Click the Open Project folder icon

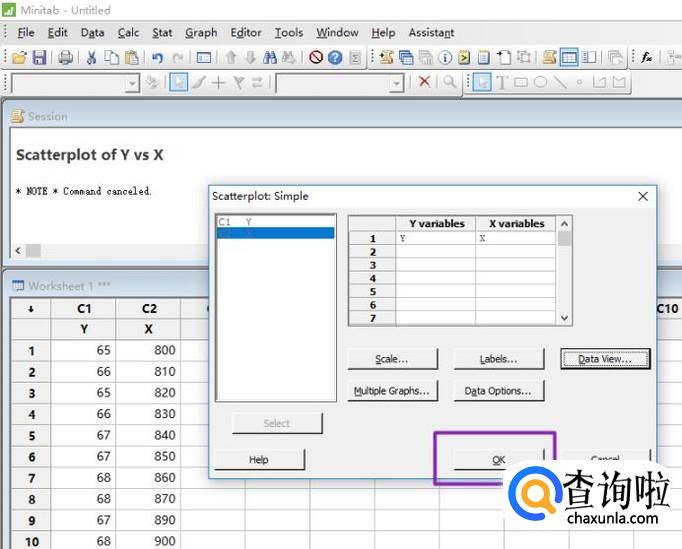click(x=19, y=57)
